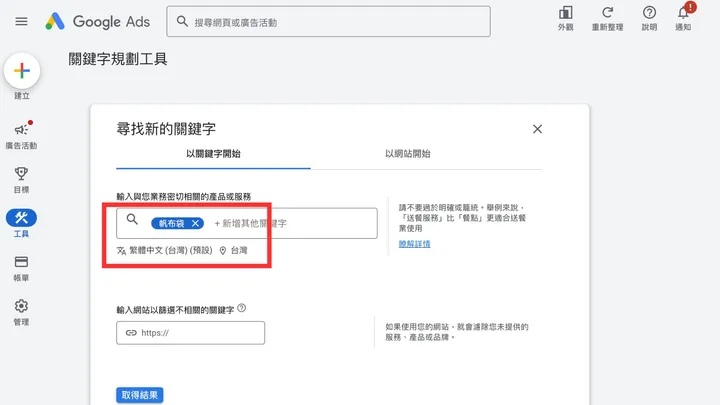Click help icon beside 輸入網站以篩選 label
Screen dimensions: 720x405
click(x=242, y=309)
